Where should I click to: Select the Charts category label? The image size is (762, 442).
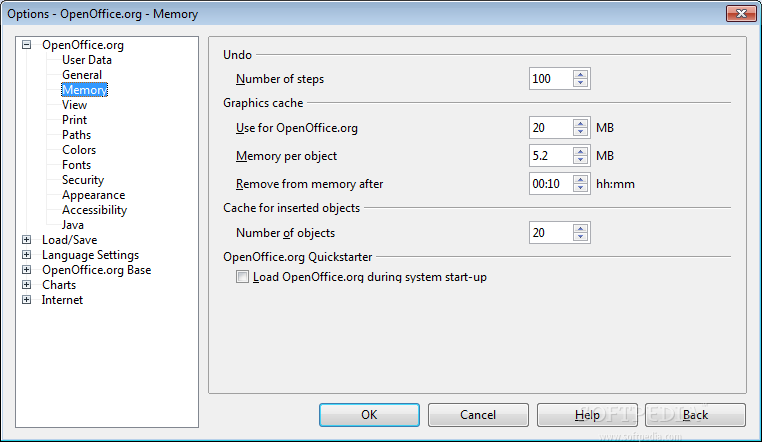tap(59, 285)
